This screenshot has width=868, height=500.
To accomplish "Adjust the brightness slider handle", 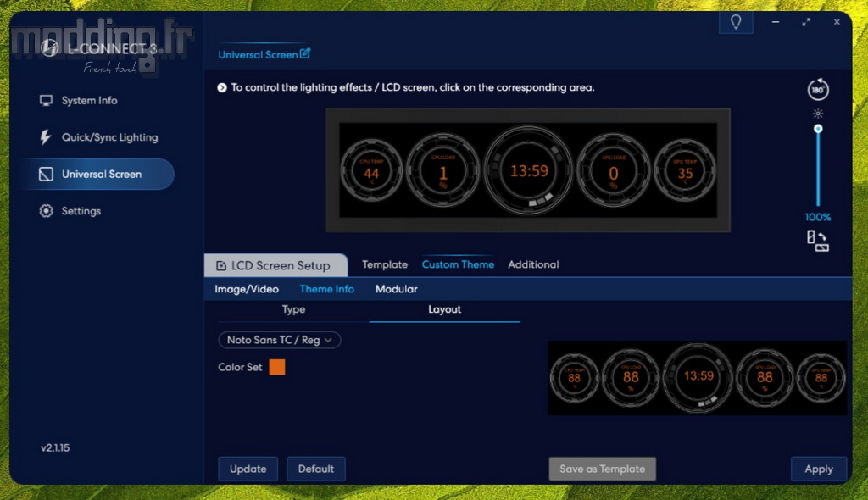I will coord(818,129).
